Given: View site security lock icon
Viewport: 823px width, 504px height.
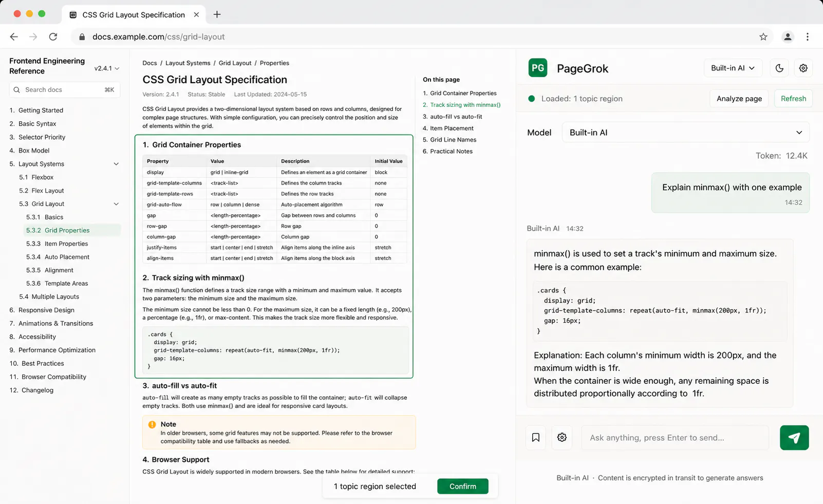Looking at the screenshot, I should 81,36.
